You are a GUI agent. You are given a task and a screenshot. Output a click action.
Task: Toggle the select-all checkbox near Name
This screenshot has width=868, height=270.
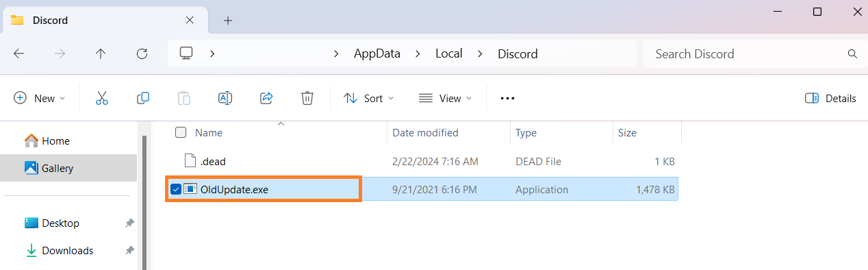coord(181,132)
